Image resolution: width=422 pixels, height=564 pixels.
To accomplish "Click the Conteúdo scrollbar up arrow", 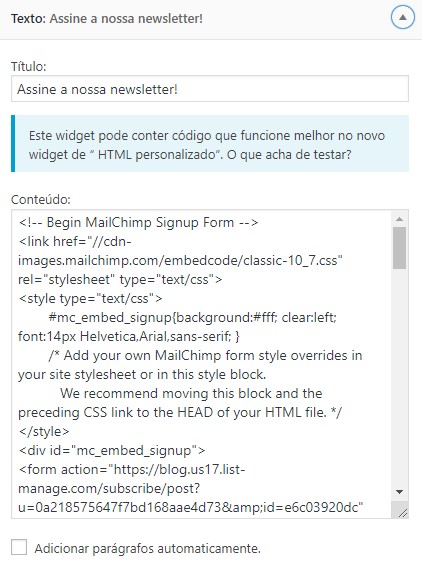I will (x=399, y=219).
